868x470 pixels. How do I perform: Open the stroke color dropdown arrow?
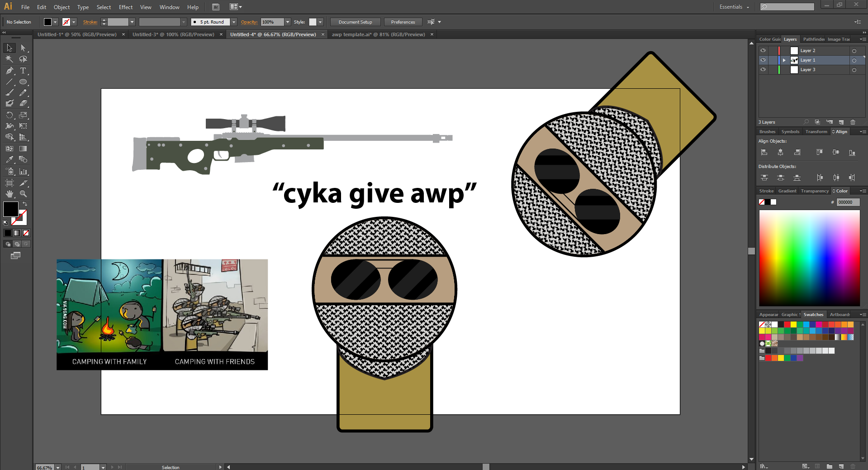tap(74, 22)
